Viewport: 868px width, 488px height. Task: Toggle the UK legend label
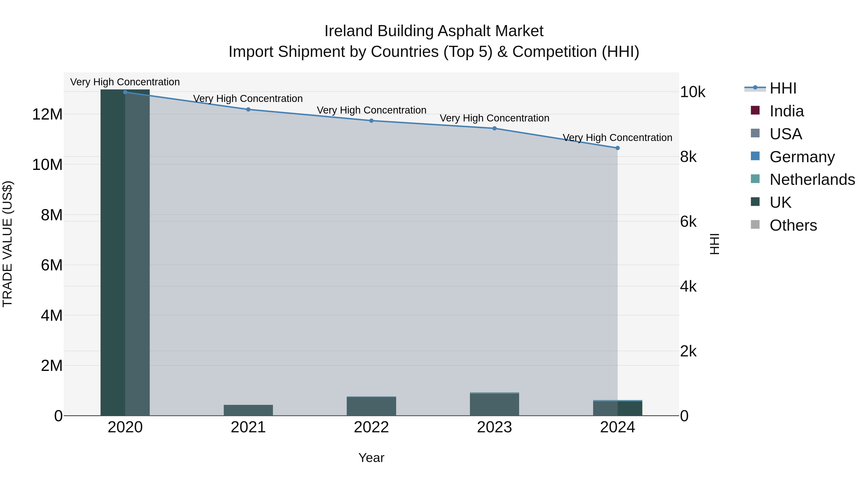[x=780, y=202]
